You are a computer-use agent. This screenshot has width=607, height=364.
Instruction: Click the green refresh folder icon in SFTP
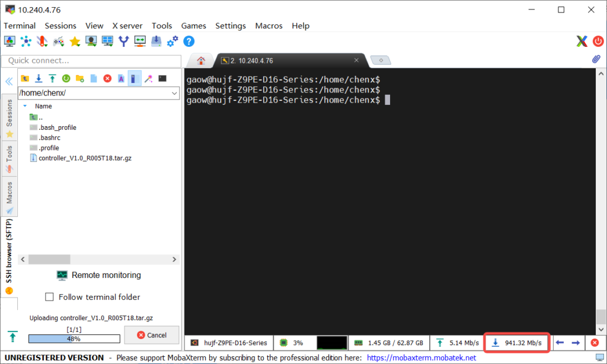pos(66,78)
